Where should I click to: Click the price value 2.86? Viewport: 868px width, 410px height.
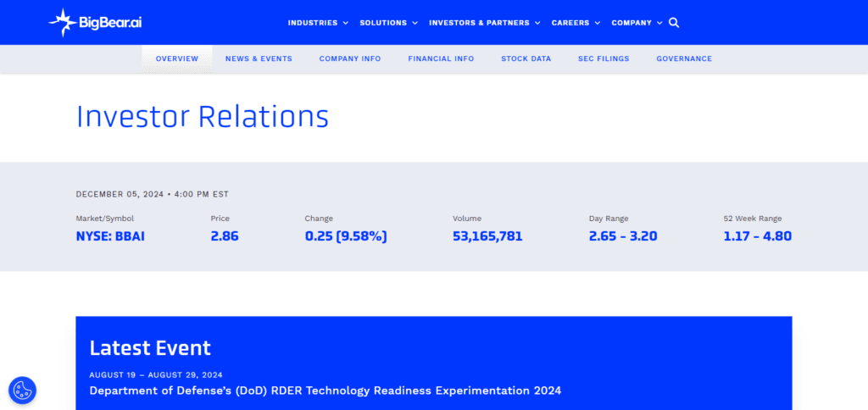click(x=225, y=236)
